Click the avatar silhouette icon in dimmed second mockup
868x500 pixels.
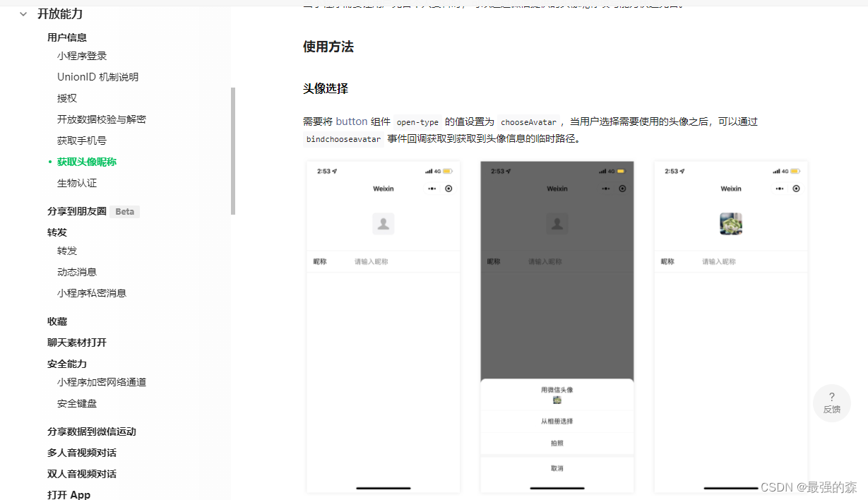pyautogui.click(x=557, y=223)
